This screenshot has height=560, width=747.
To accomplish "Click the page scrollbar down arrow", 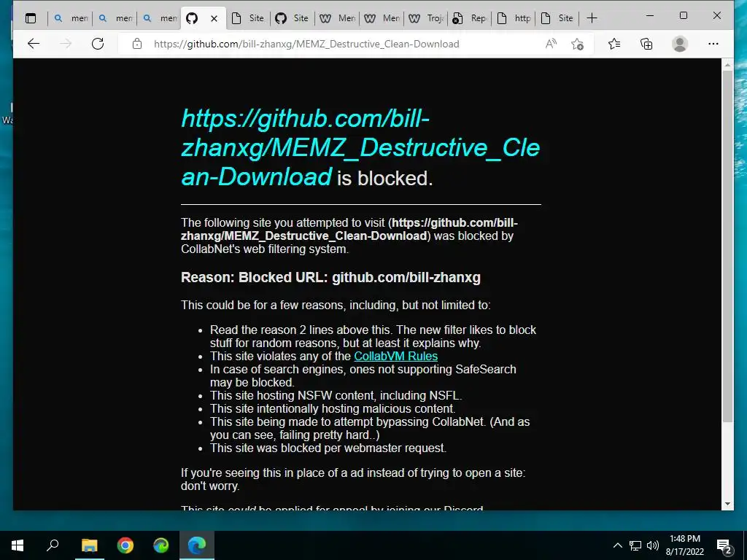I will click(727, 504).
